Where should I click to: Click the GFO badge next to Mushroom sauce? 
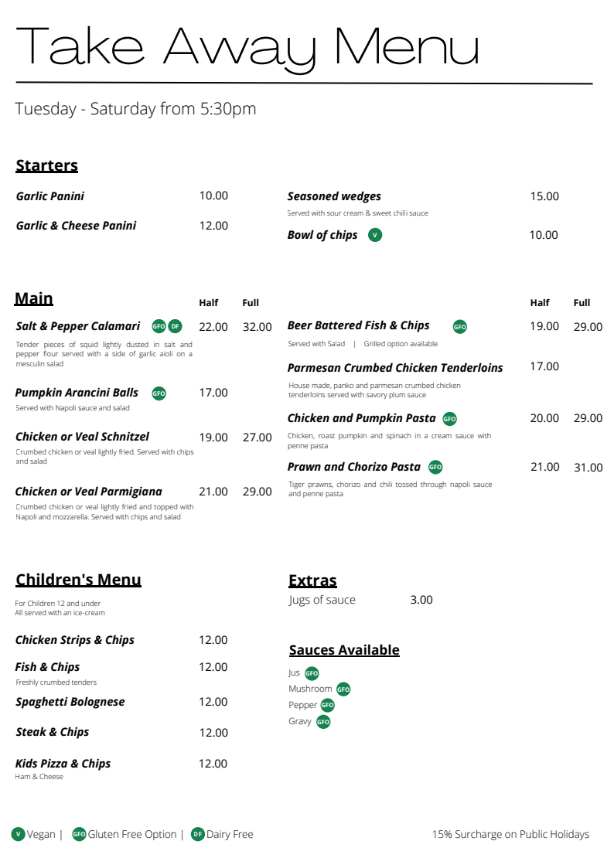[343, 689]
